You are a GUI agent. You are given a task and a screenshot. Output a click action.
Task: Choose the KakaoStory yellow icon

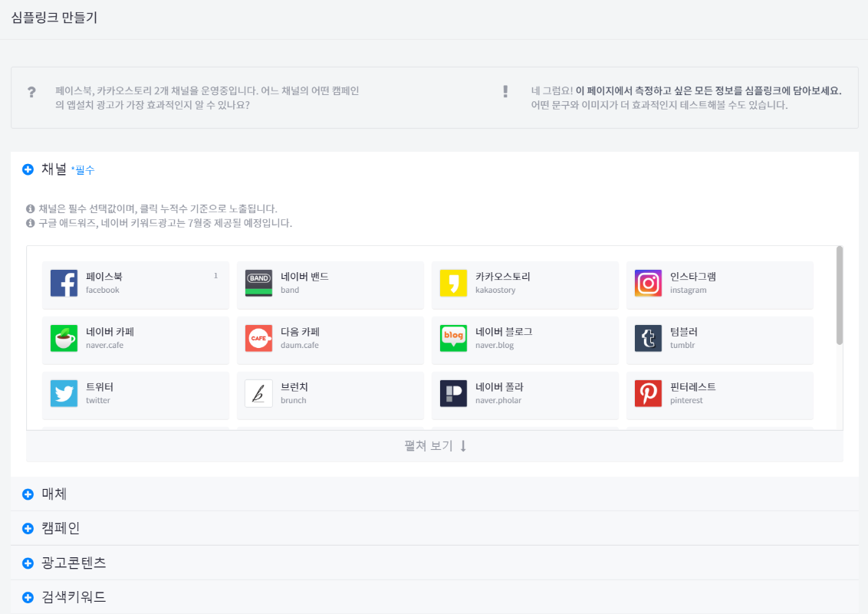(453, 283)
